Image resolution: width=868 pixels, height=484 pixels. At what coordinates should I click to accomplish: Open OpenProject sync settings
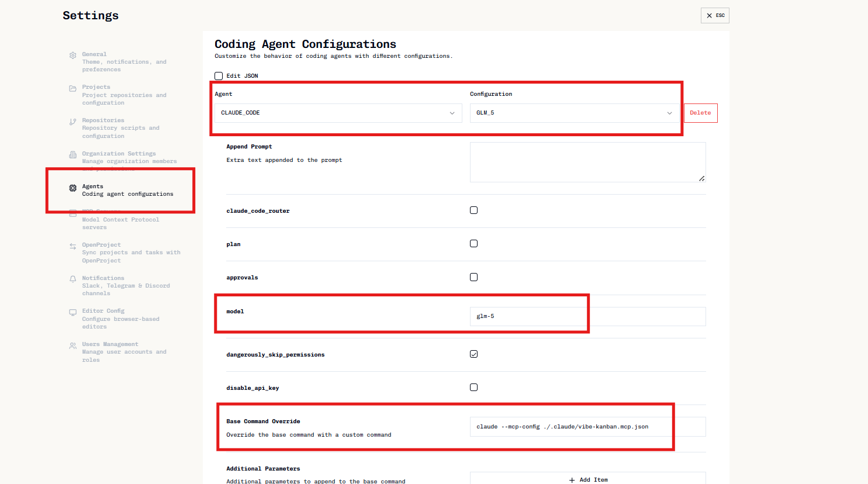124,253
